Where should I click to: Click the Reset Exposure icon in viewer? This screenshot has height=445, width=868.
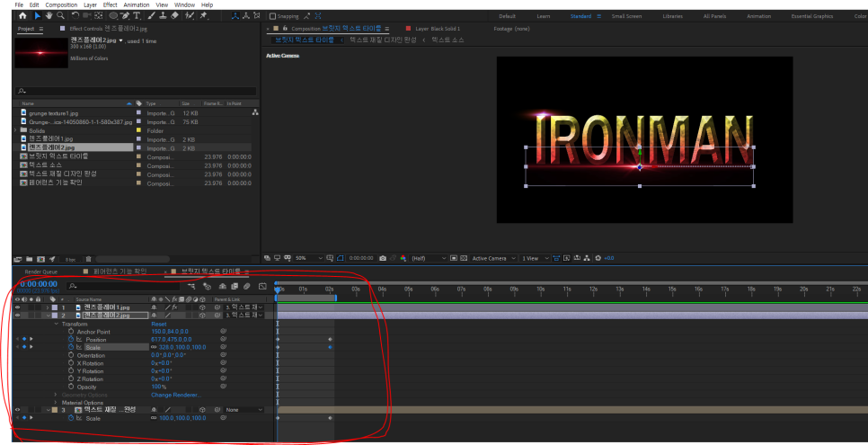point(598,258)
